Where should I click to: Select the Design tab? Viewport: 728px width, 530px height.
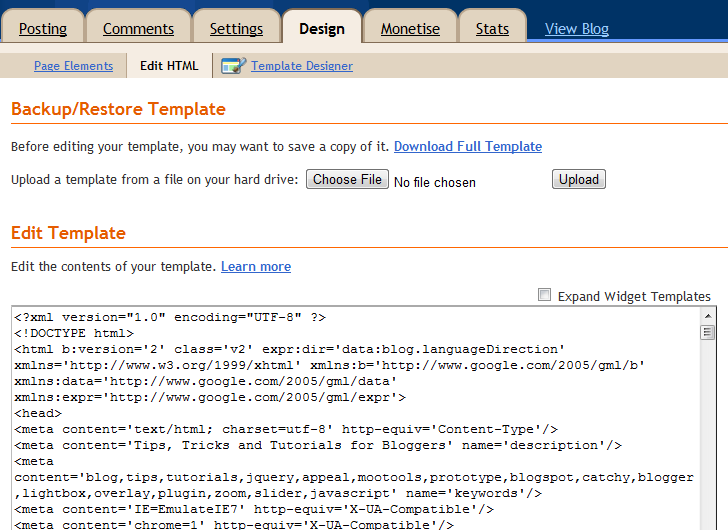click(x=321, y=29)
